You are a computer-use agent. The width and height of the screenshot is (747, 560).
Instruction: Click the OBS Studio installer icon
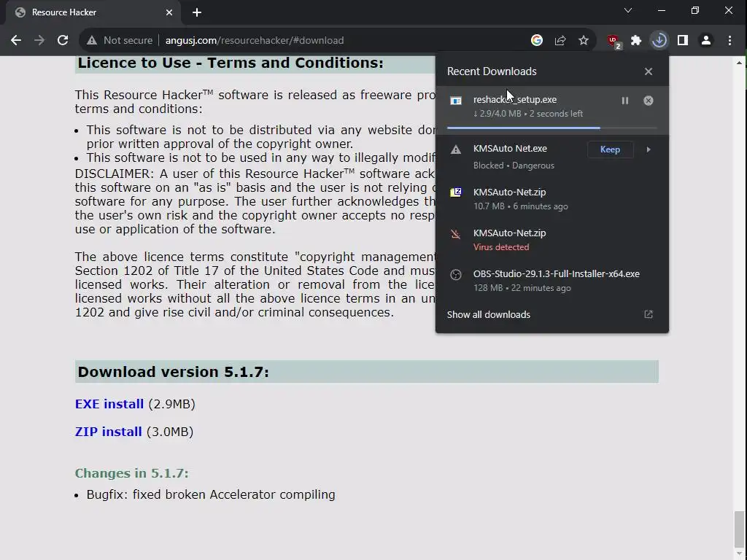456,275
